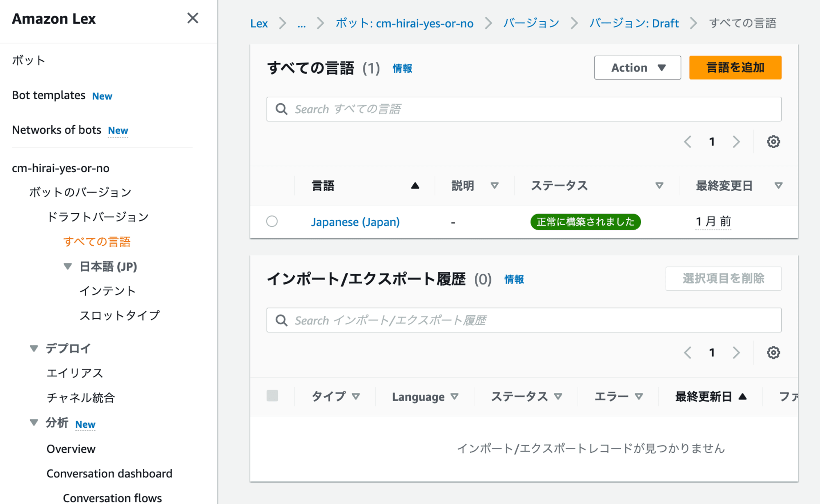Open インテント in sidebar
The height and width of the screenshot is (504, 820).
107,291
